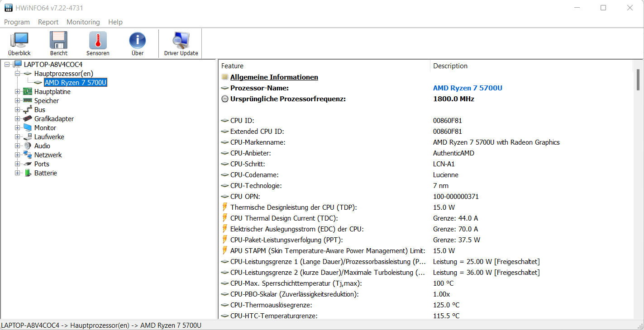This screenshot has width=644, height=330.
Task: Click the Über info icon
Action: coord(138,41)
